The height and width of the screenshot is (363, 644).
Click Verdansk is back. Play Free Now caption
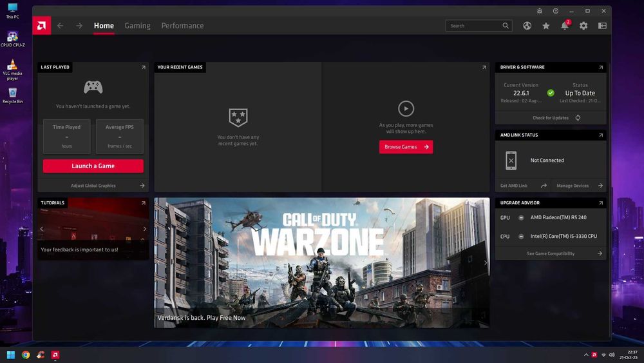point(201,318)
